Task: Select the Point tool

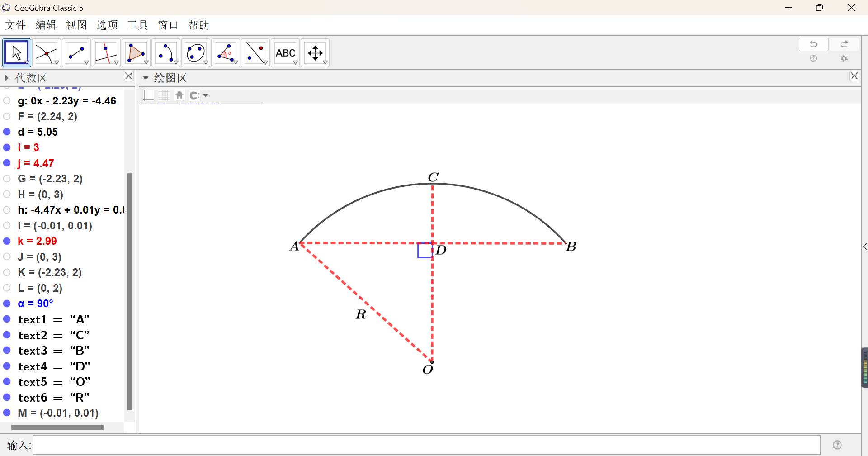Action: coord(46,53)
